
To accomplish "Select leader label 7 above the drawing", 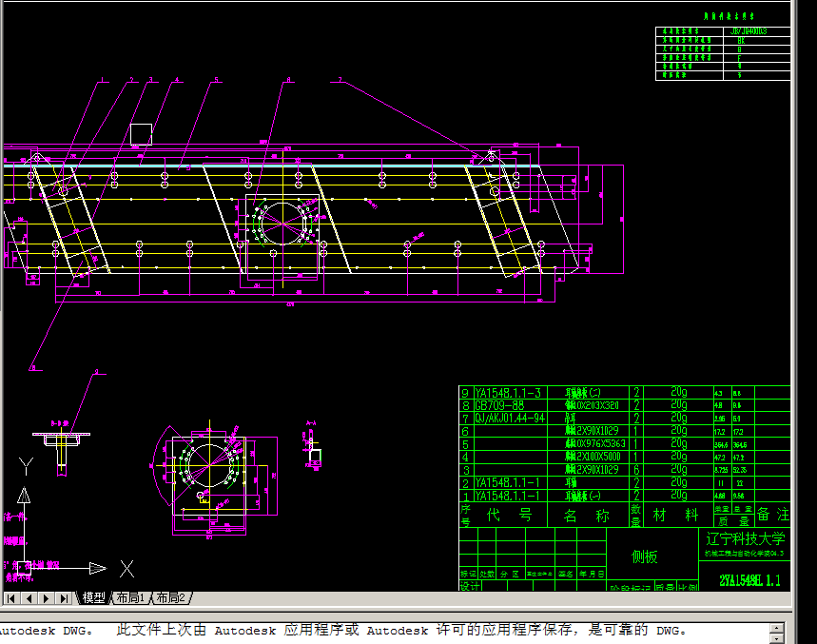I will pyautogui.click(x=340, y=80).
